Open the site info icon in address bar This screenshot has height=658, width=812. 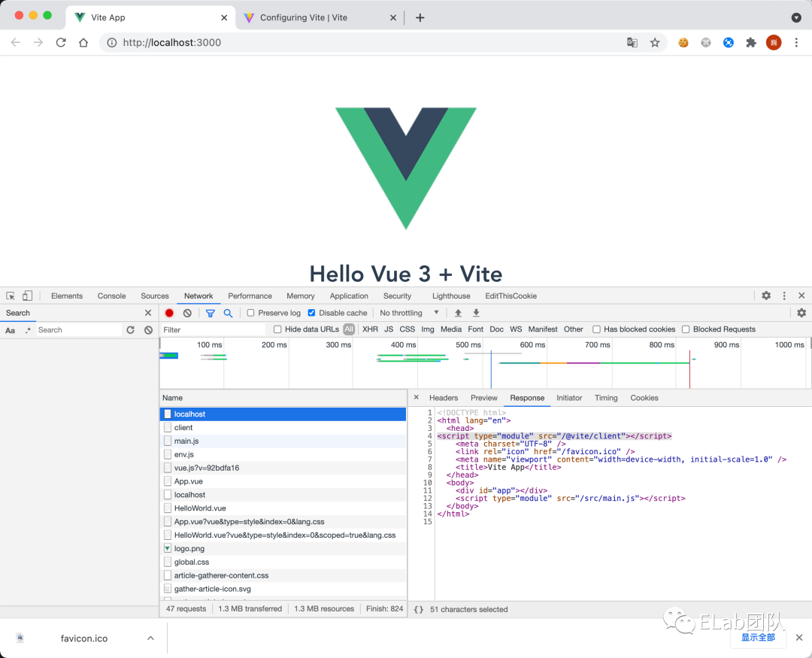(111, 42)
